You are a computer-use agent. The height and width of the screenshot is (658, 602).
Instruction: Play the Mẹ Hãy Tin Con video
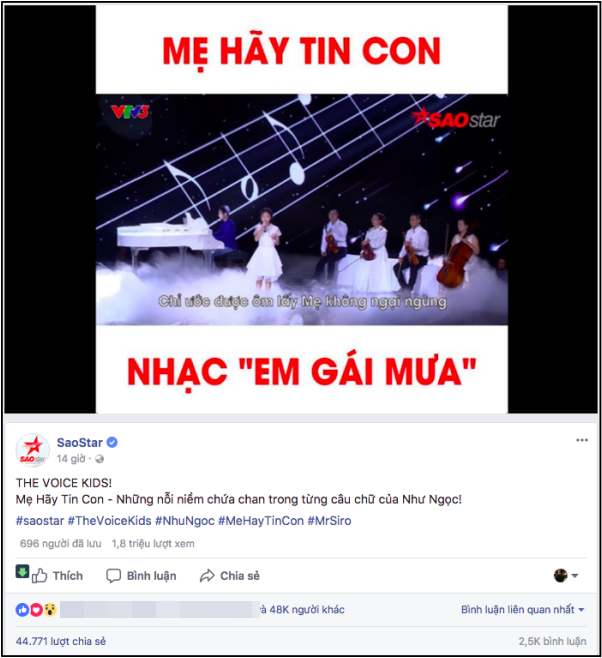point(301,209)
